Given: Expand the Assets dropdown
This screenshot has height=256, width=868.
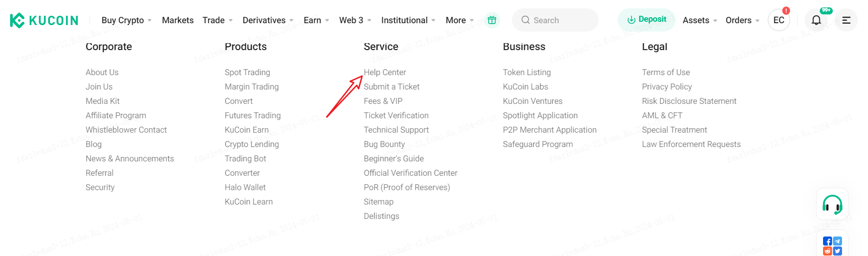Looking at the screenshot, I should [x=700, y=20].
